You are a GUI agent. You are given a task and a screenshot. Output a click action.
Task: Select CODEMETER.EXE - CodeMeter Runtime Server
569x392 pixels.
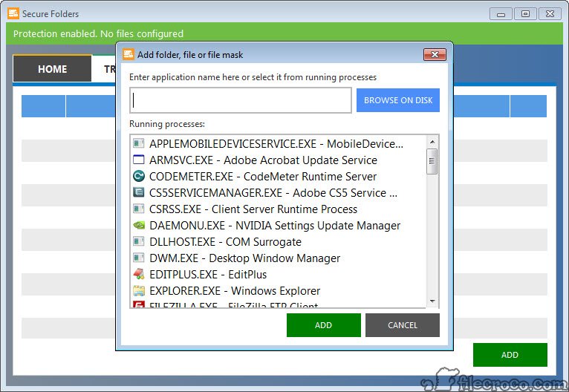[279, 176]
